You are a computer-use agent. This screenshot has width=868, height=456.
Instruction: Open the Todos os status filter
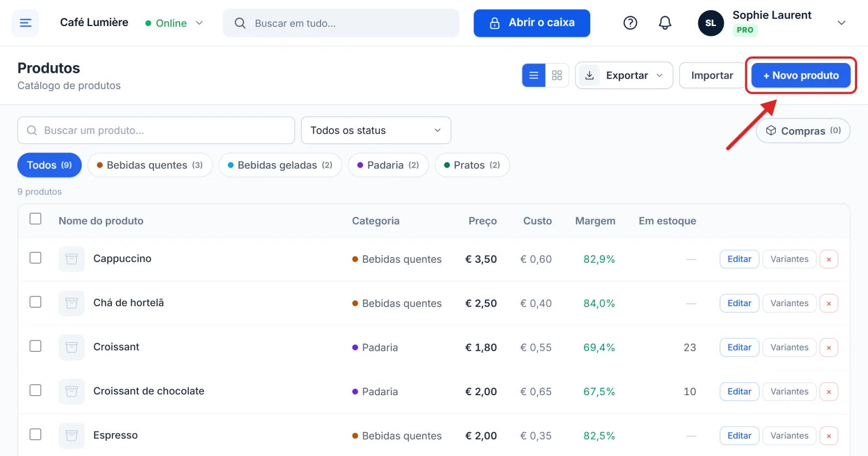(376, 130)
